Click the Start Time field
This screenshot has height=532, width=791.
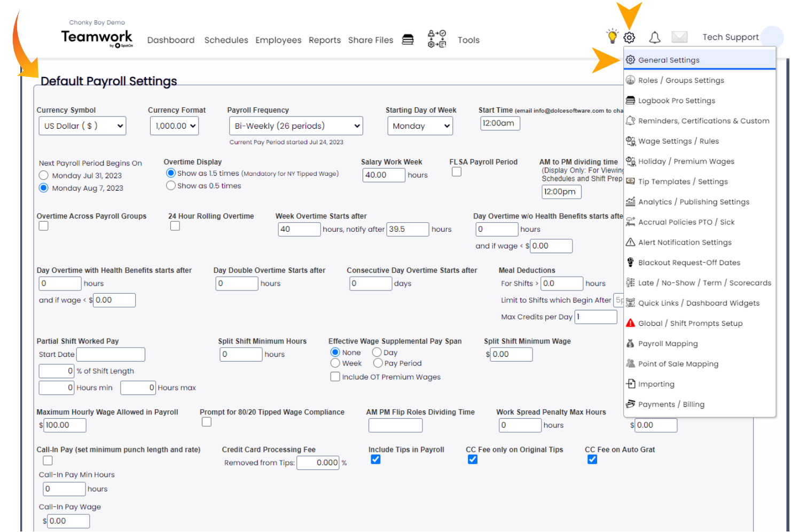pos(500,123)
